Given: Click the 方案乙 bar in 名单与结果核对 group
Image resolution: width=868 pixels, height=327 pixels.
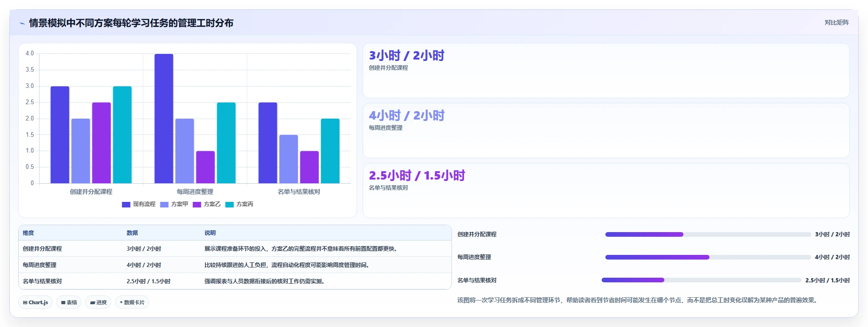Looking at the screenshot, I should [x=309, y=167].
